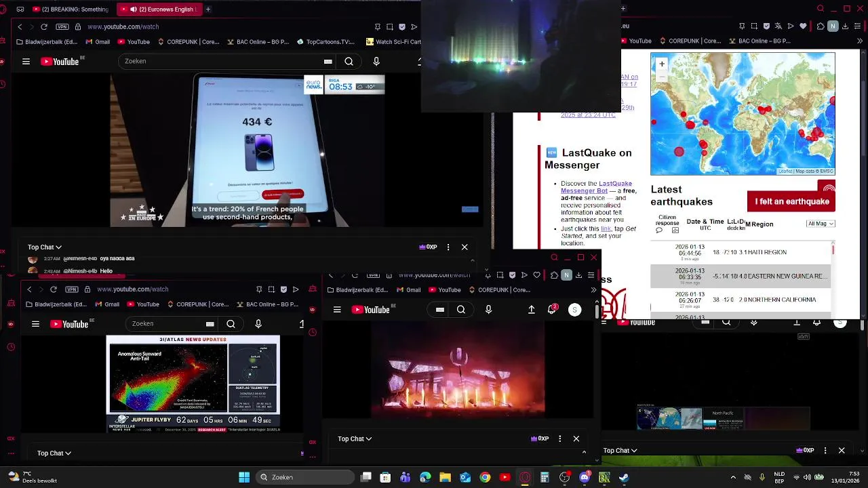868x488 pixels.
Task: Click 0XP badge in Euronews chat header
Action: 428,247
